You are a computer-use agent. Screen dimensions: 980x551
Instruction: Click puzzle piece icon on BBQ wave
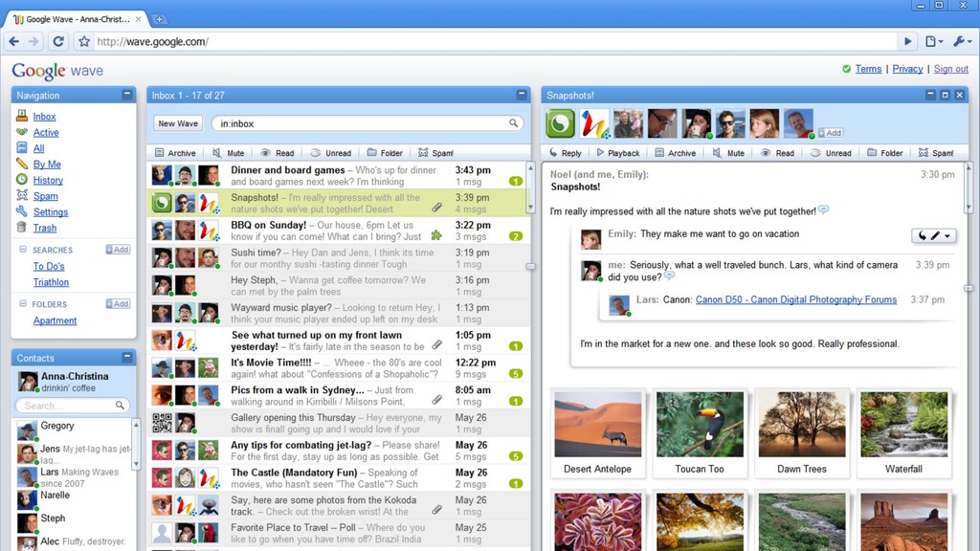click(x=436, y=235)
